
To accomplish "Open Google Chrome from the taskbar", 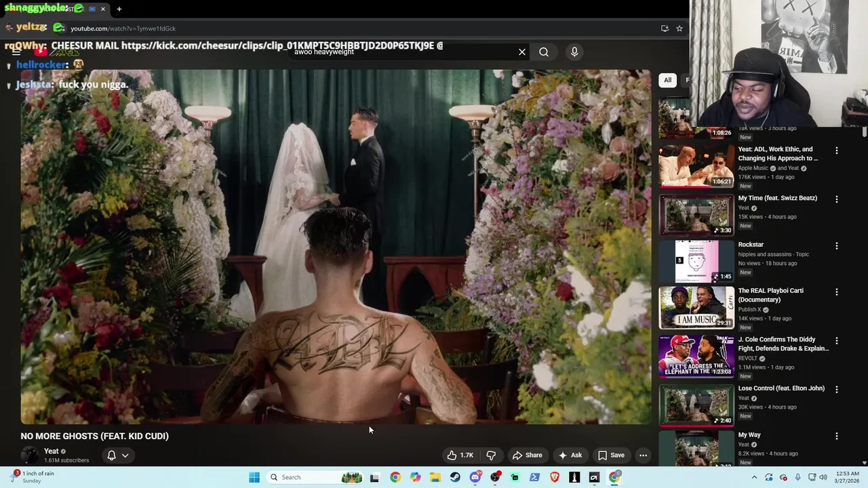I will pos(395,477).
